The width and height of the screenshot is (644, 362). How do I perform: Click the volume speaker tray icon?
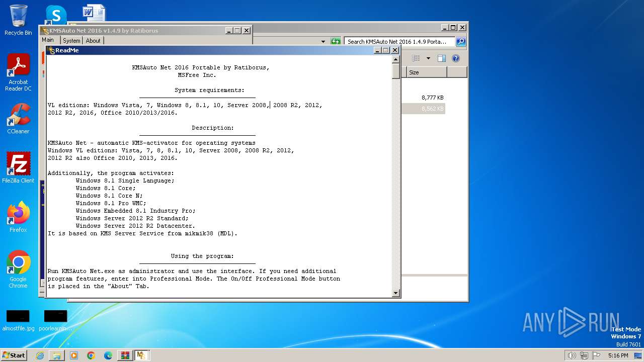[572, 355]
